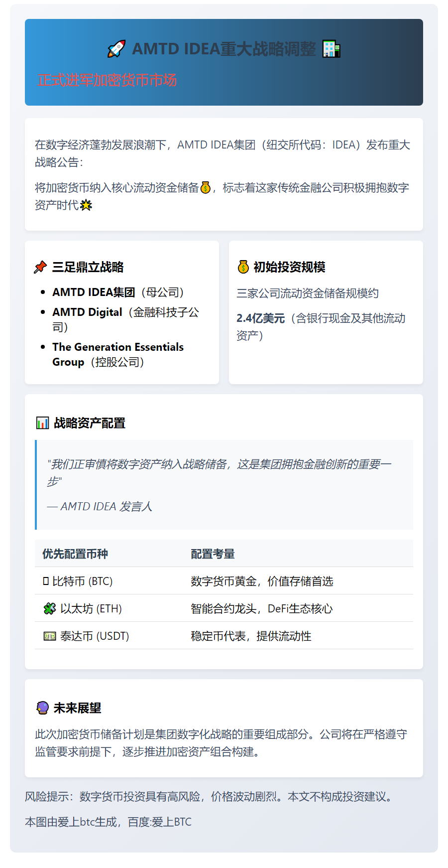448x868 pixels.
Task: Click the sparkle emoji after 资产时代
Action: [x=86, y=205]
